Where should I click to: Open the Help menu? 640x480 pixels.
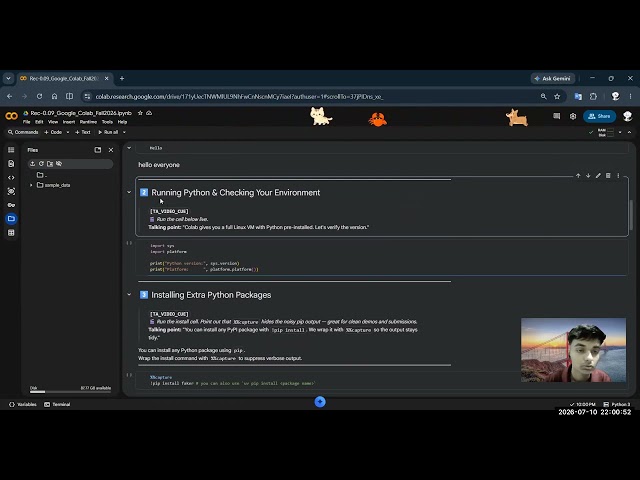pos(122,122)
